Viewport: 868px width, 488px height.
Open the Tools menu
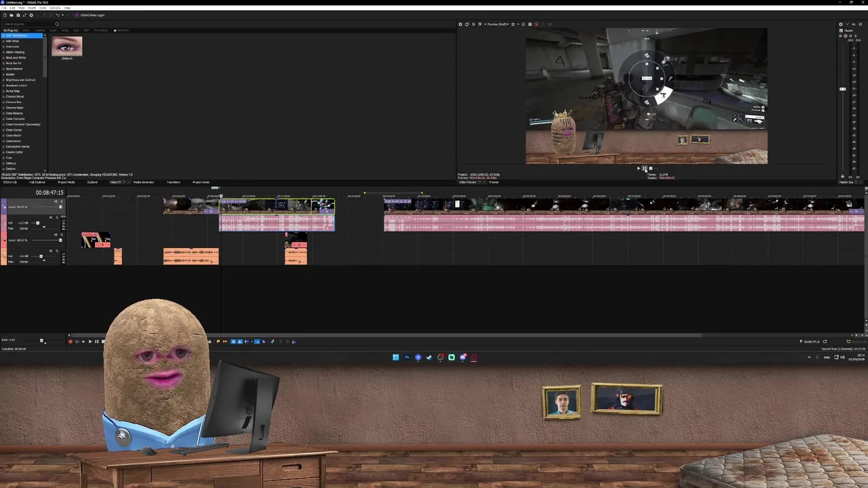coord(43,7)
